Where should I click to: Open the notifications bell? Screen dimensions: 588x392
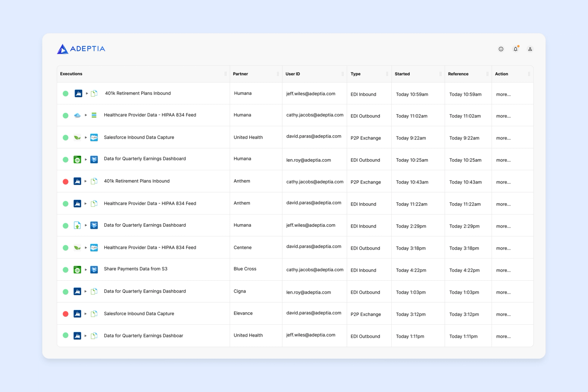[515, 49]
